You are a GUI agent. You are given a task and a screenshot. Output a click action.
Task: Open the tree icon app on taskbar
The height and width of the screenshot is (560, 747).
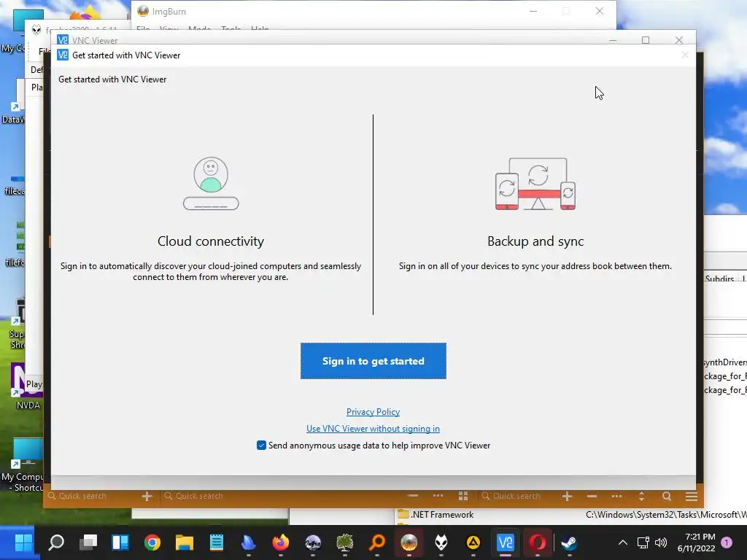pyautogui.click(x=345, y=542)
